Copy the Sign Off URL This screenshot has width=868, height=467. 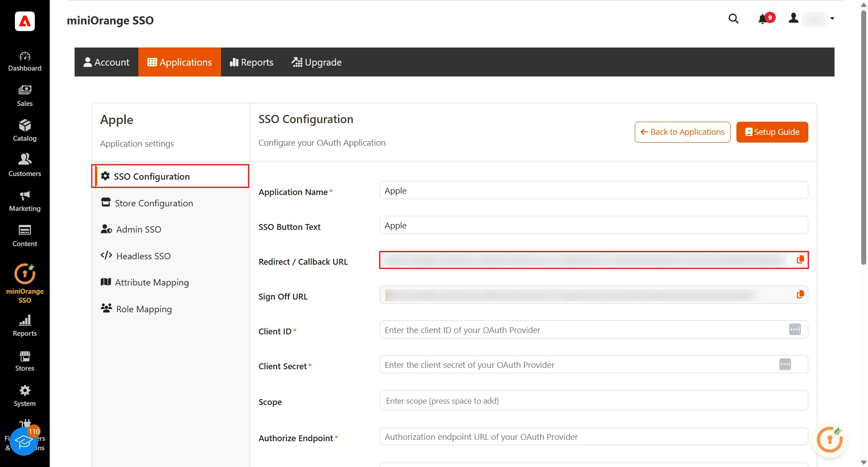coord(800,295)
